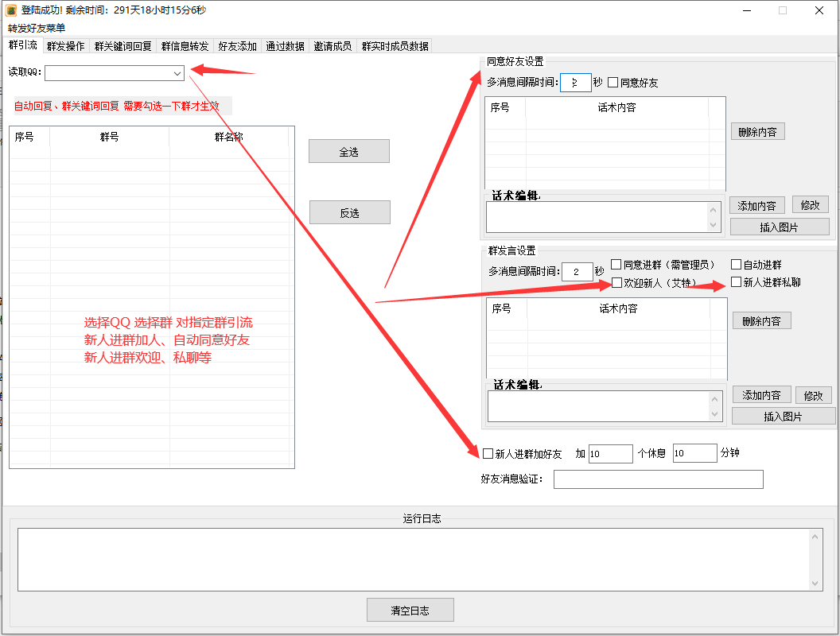Minimize the application window
This screenshot has height=636, width=840.
(x=747, y=10)
